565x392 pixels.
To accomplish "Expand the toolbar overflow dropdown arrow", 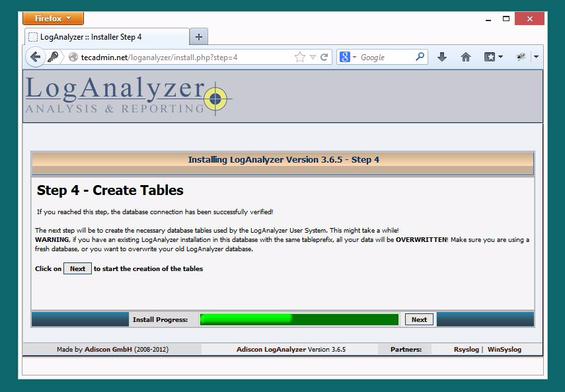I will click(536, 57).
